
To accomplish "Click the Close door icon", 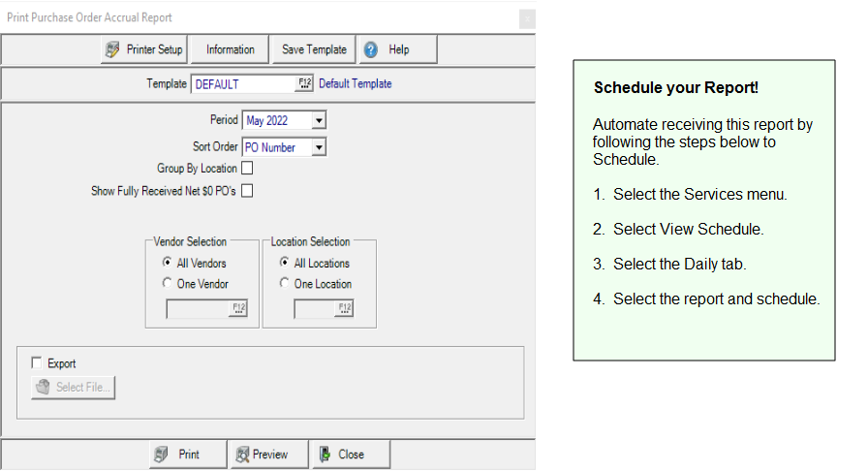I will point(325,455).
